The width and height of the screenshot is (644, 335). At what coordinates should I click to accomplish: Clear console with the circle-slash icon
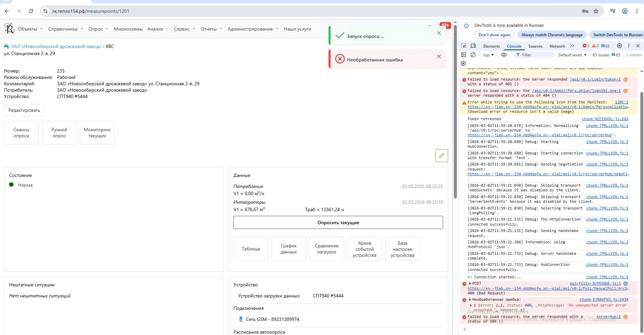[473, 55]
